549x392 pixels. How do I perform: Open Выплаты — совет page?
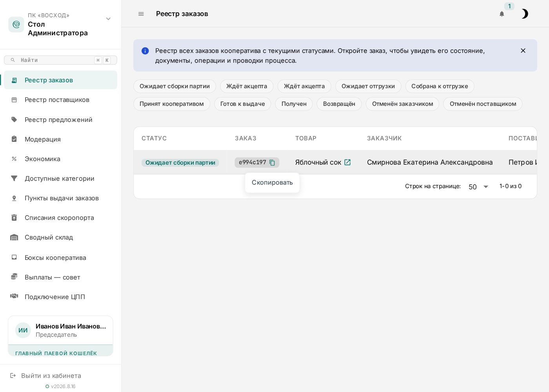60,277
